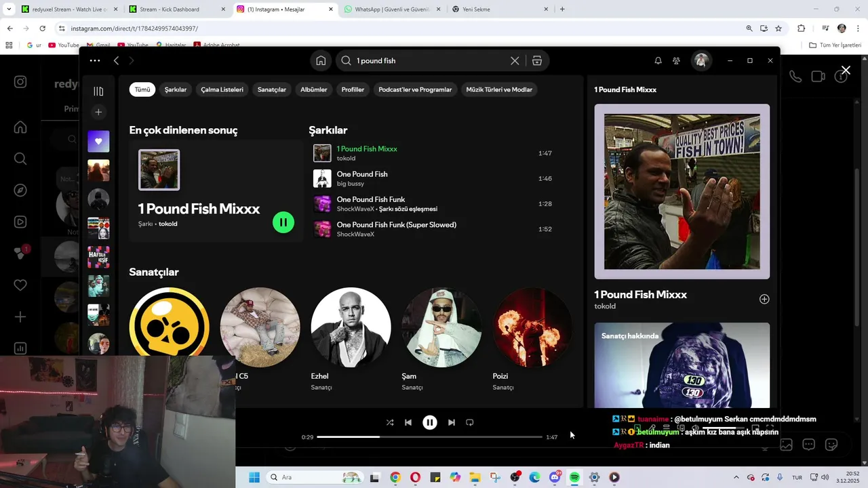This screenshot has width=868, height=488.
Task: Open 'Haftalık Keşif' playlist in sidebar
Action: (98, 257)
